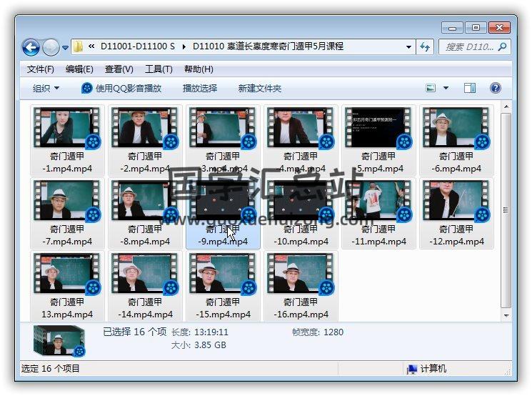Click 使用QQ影音播放 button
This screenshot has height=396, width=532.
tap(121, 88)
